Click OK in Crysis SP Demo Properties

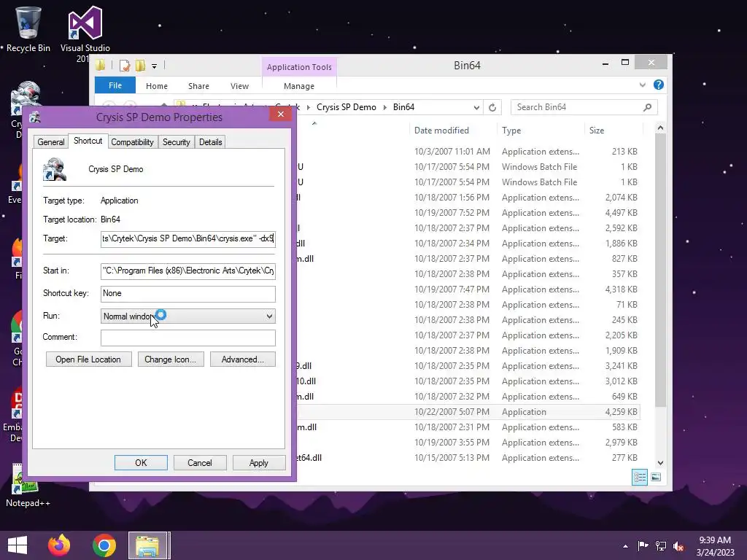[141, 463]
